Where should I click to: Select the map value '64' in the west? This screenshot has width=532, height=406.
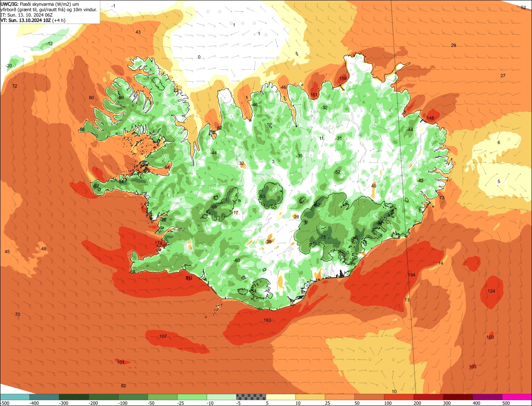point(167,167)
